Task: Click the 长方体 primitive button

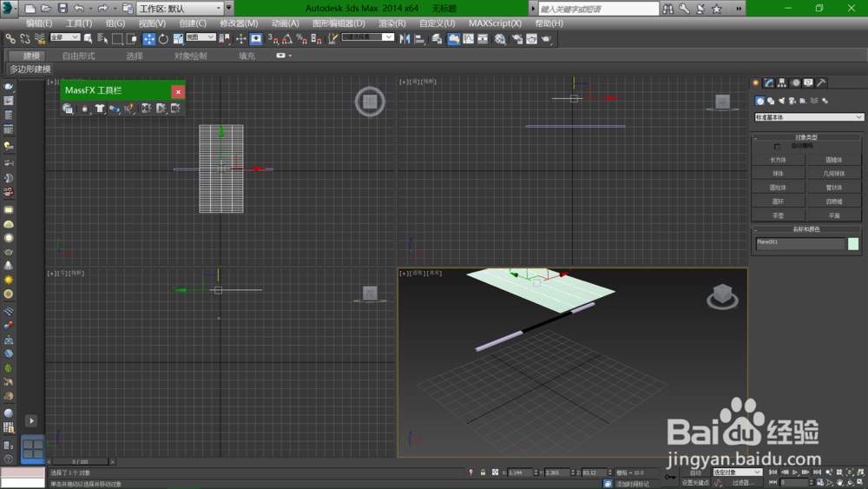Action: pyautogui.click(x=779, y=160)
